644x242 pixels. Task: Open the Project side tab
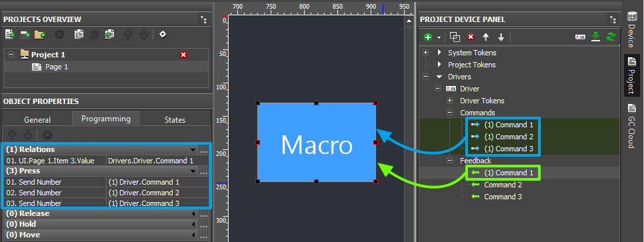tap(632, 75)
